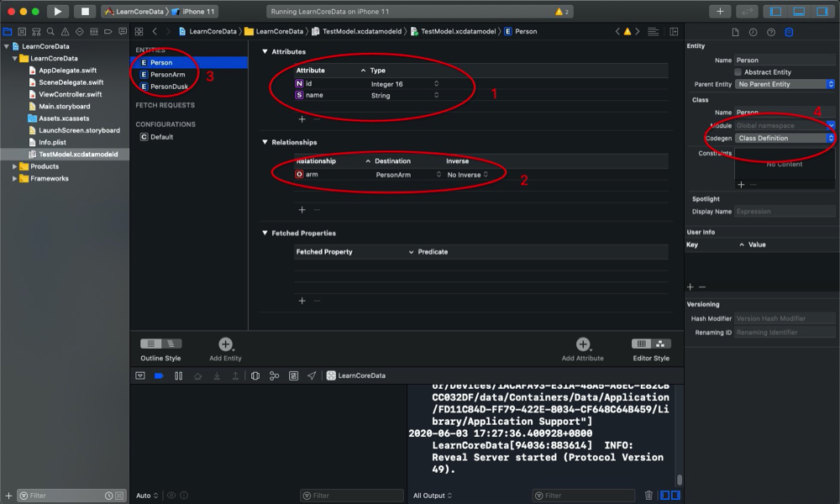The width and height of the screenshot is (840, 504).
Task: Open the Parent Entity dropdown
Action: coord(785,84)
